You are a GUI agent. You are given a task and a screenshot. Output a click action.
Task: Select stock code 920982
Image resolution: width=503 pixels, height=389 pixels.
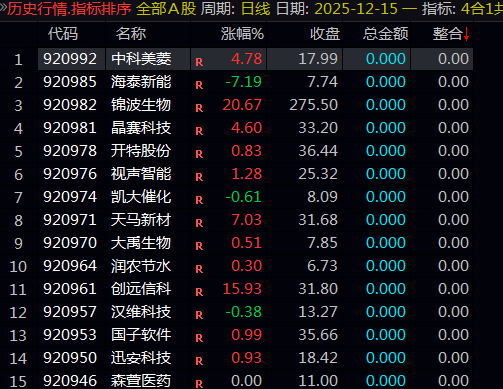(x=70, y=105)
